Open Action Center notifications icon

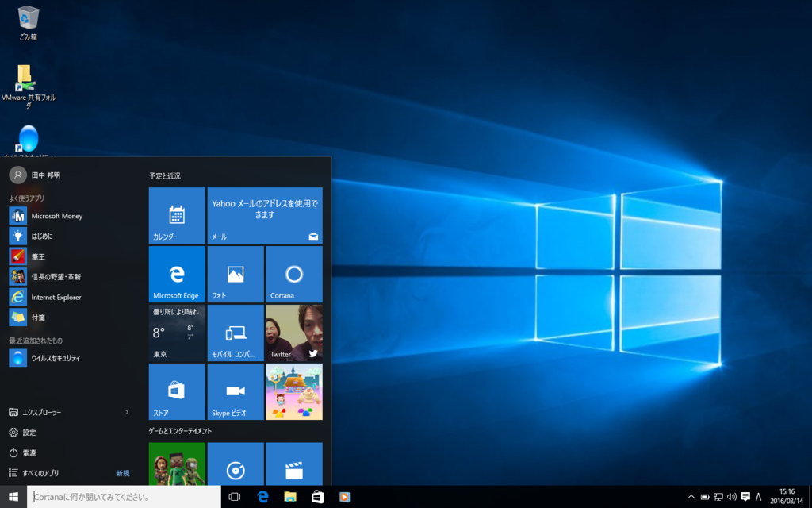pyautogui.click(x=745, y=497)
